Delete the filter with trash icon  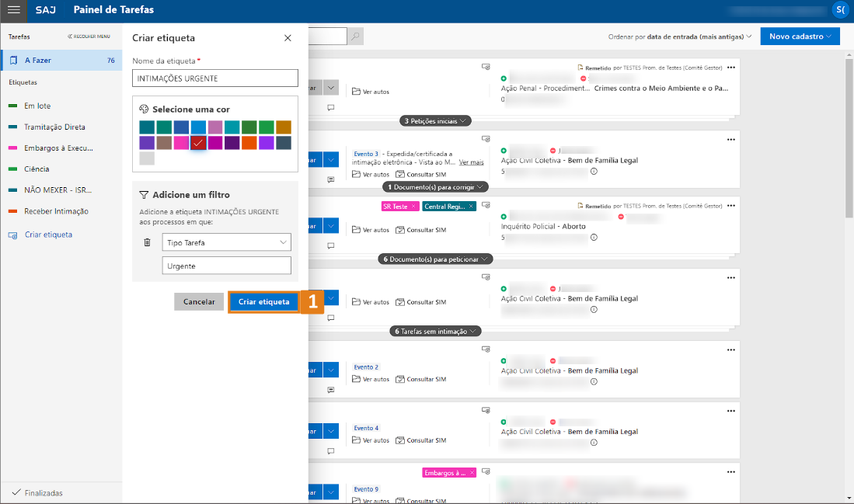(148, 242)
